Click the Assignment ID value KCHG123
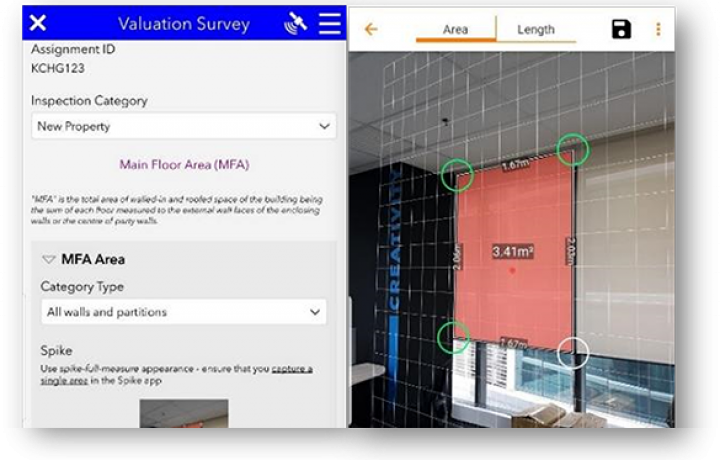This screenshot has width=720, height=460. coord(57,68)
